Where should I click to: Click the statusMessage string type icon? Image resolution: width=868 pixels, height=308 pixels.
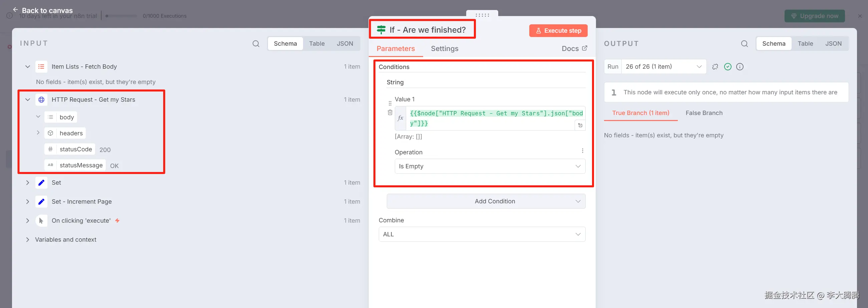[50, 165]
